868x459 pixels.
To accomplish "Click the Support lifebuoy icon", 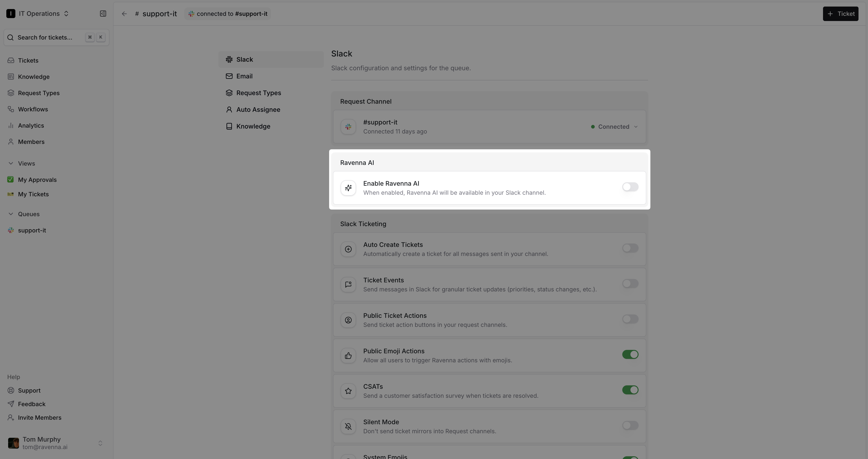I will point(11,390).
